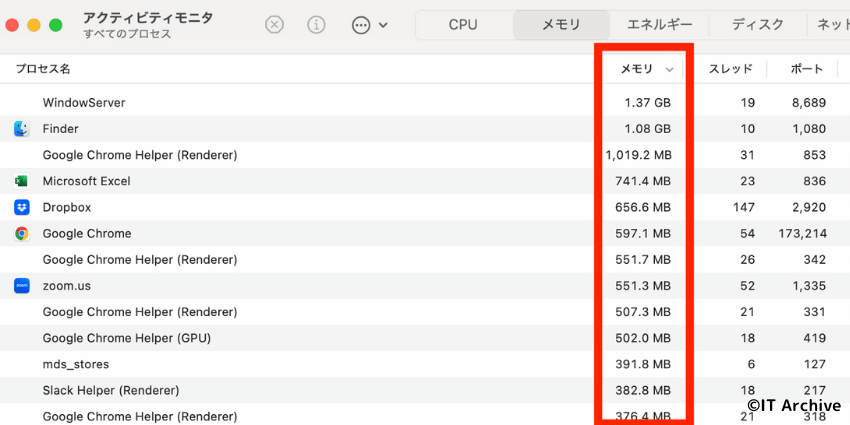Click the すべてのプロセス subtitle
The height and width of the screenshot is (425, 850).
pyautogui.click(x=127, y=34)
